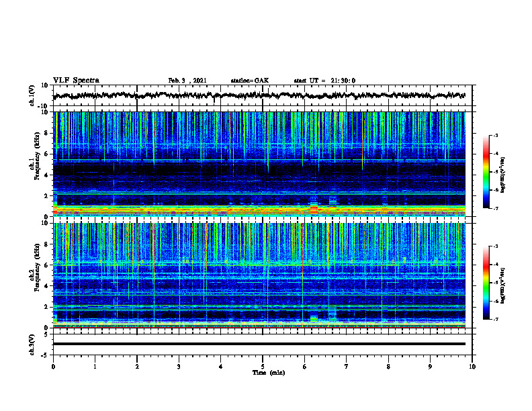Click time axis tick label "4"
The height and width of the screenshot is (411, 532).
tap(221, 367)
